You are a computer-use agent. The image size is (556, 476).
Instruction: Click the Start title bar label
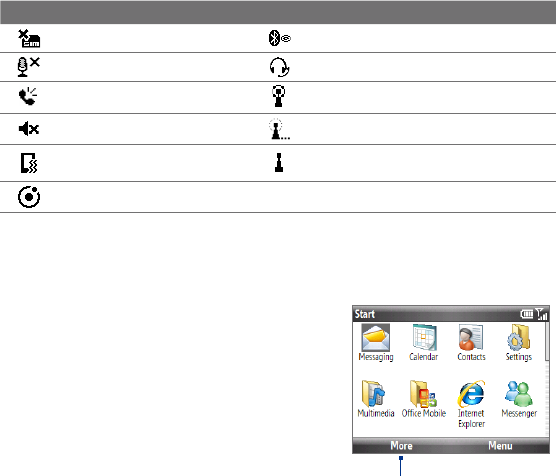click(x=365, y=314)
